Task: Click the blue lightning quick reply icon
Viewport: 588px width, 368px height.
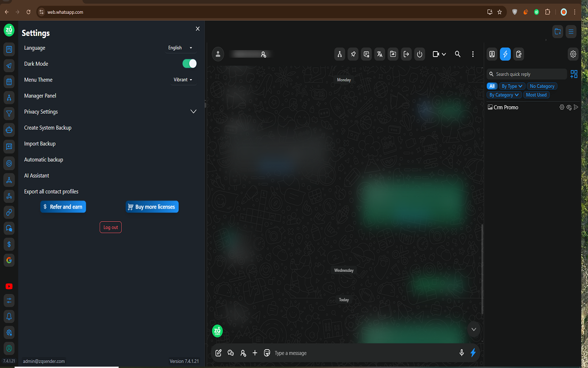Action: (505, 54)
